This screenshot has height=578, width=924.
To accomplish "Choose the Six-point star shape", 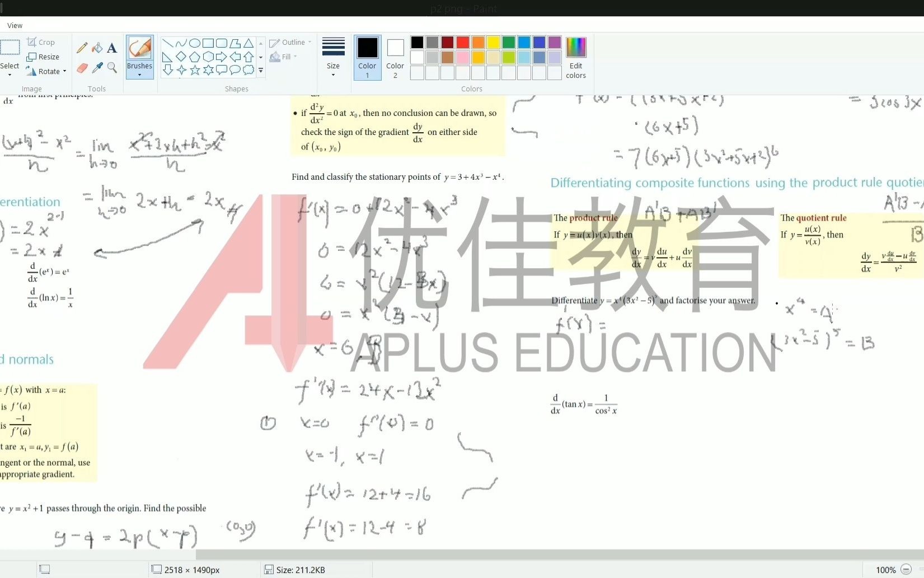I will point(208,70).
